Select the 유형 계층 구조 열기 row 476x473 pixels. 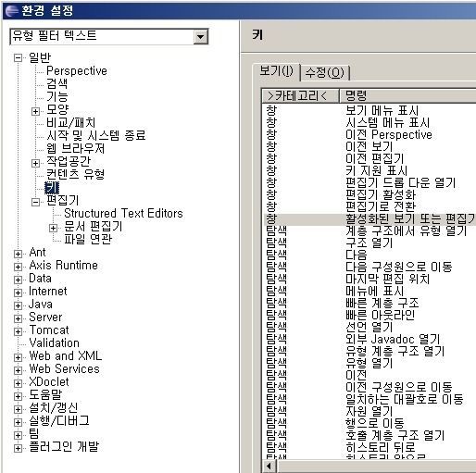[x=370, y=351]
